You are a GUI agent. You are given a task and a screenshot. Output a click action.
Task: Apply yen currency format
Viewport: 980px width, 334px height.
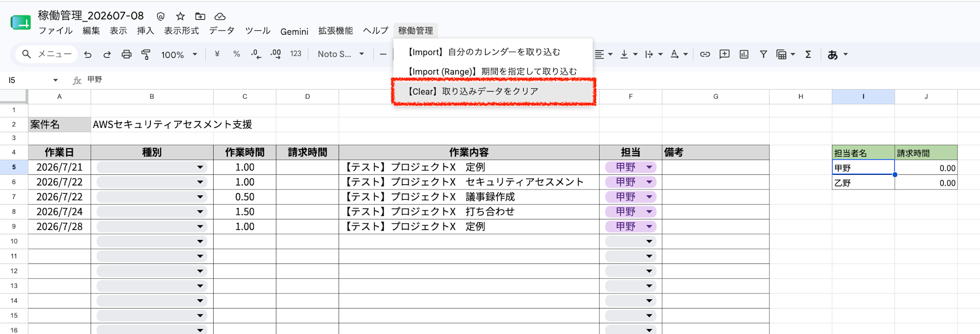pos(217,54)
